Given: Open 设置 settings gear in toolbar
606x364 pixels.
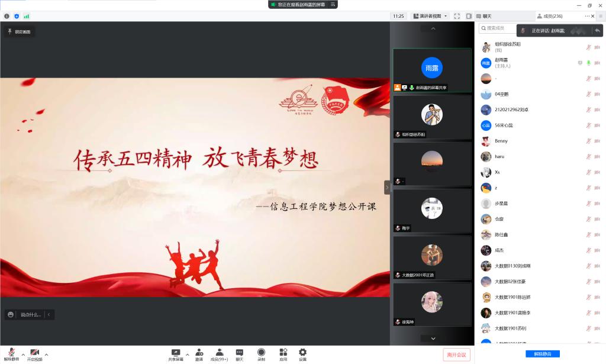Looking at the screenshot, I should [302, 354].
